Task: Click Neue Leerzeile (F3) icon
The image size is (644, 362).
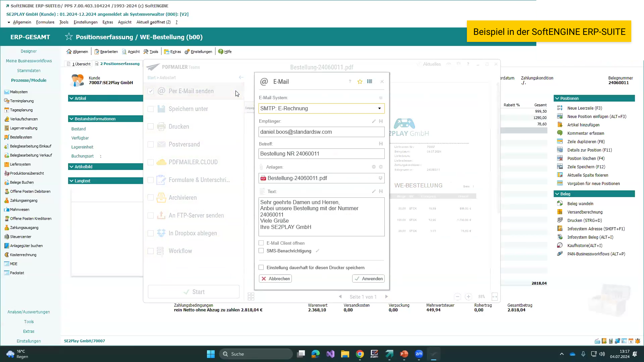Action: coord(560,108)
